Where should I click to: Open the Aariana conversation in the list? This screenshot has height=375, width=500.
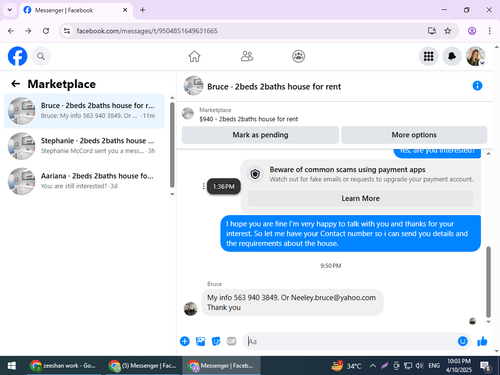click(84, 181)
